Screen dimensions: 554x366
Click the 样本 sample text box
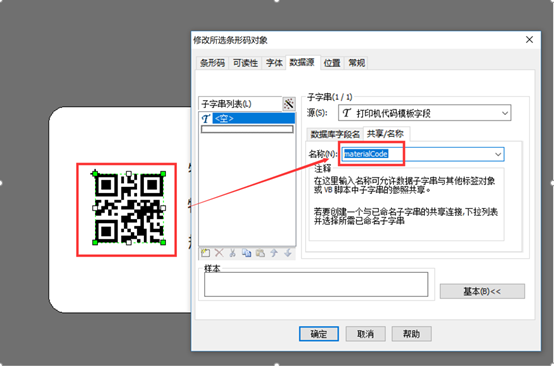(316, 284)
